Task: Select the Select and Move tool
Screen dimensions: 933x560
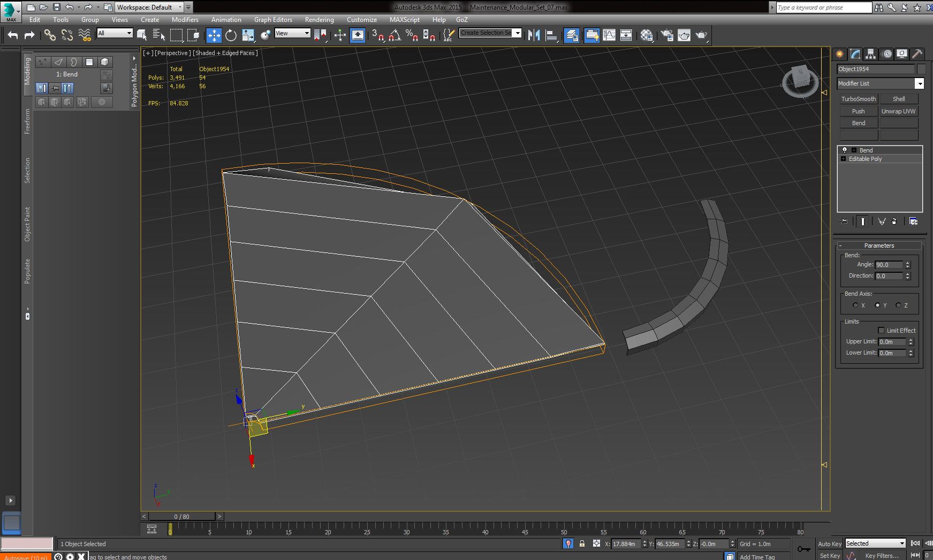Action: tap(214, 35)
